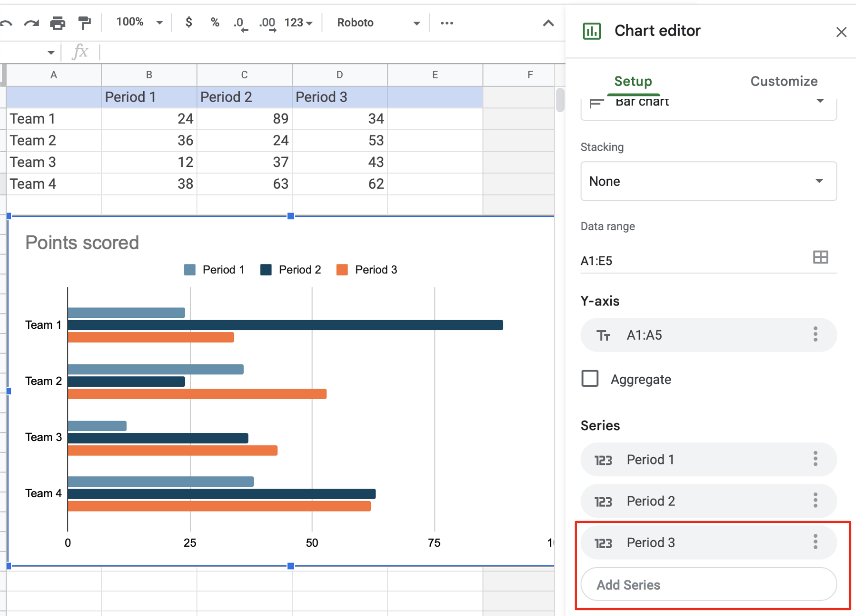Apply percent format to cells

click(x=214, y=22)
